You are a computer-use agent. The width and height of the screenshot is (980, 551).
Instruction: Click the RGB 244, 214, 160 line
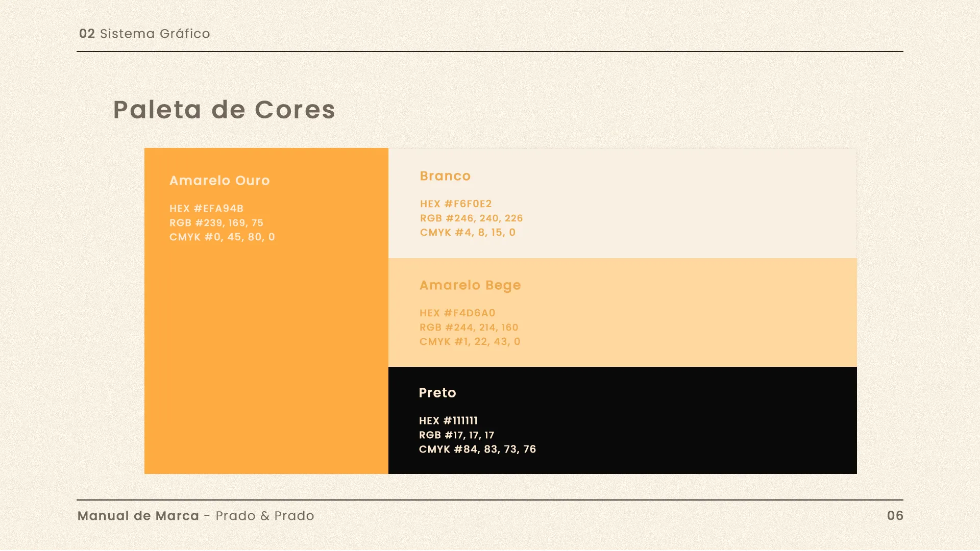[469, 328]
